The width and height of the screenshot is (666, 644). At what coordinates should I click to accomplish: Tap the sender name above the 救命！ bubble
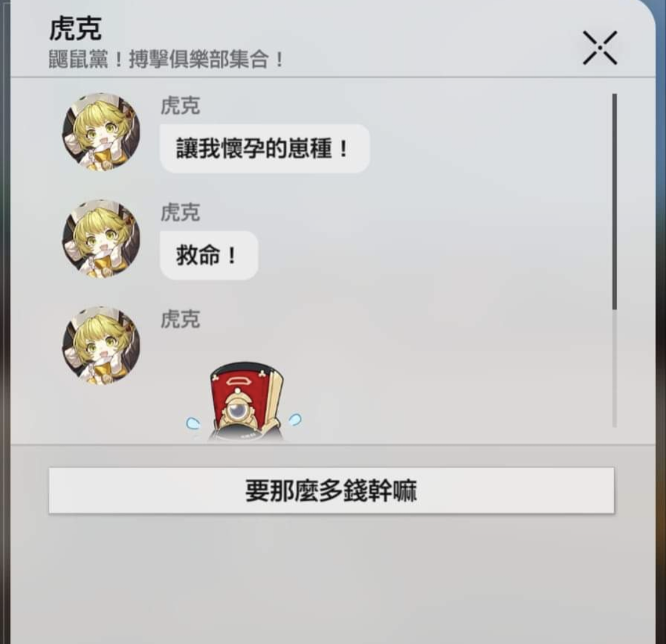coord(180,212)
